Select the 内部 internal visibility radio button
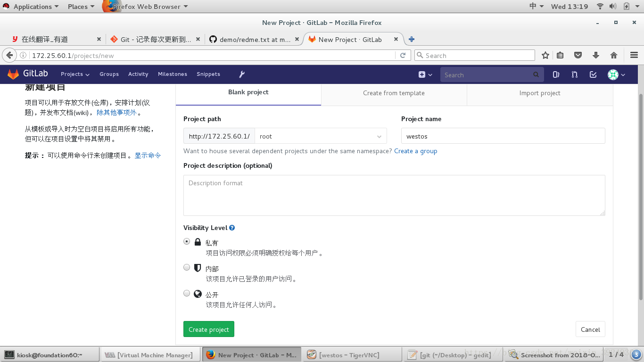 (187, 267)
